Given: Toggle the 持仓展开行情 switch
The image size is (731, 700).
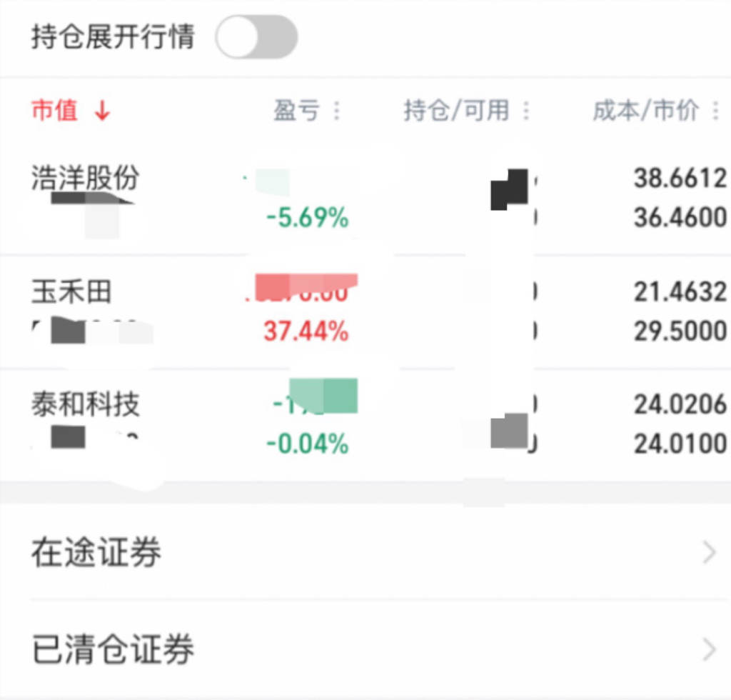Looking at the screenshot, I should pyautogui.click(x=256, y=37).
